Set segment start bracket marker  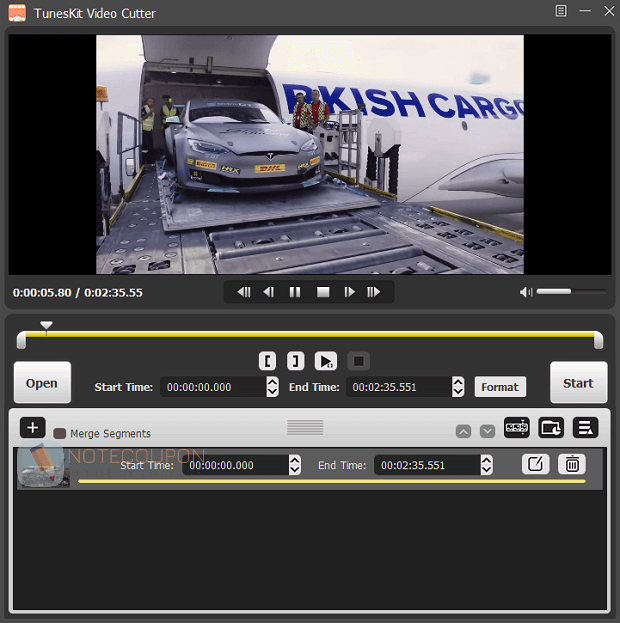pos(267,361)
